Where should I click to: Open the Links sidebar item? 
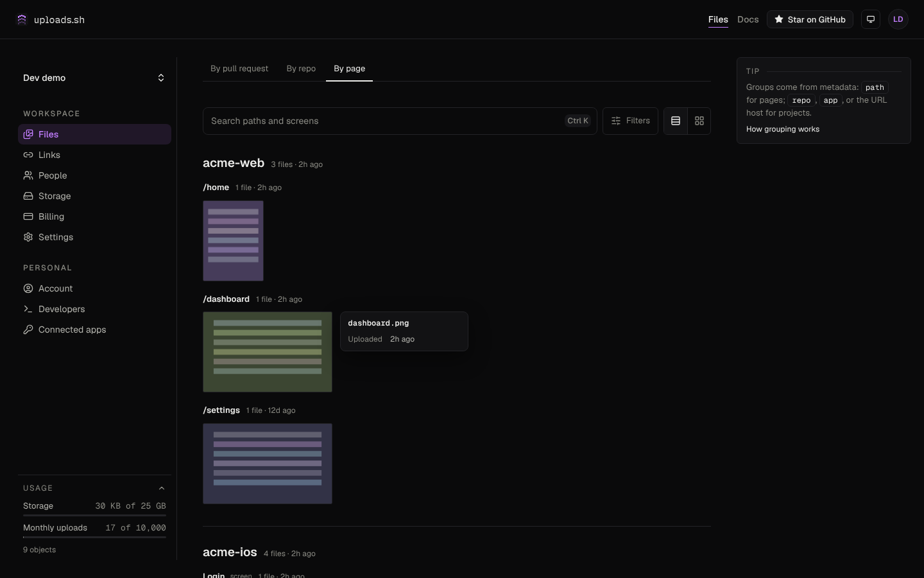pos(94,155)
